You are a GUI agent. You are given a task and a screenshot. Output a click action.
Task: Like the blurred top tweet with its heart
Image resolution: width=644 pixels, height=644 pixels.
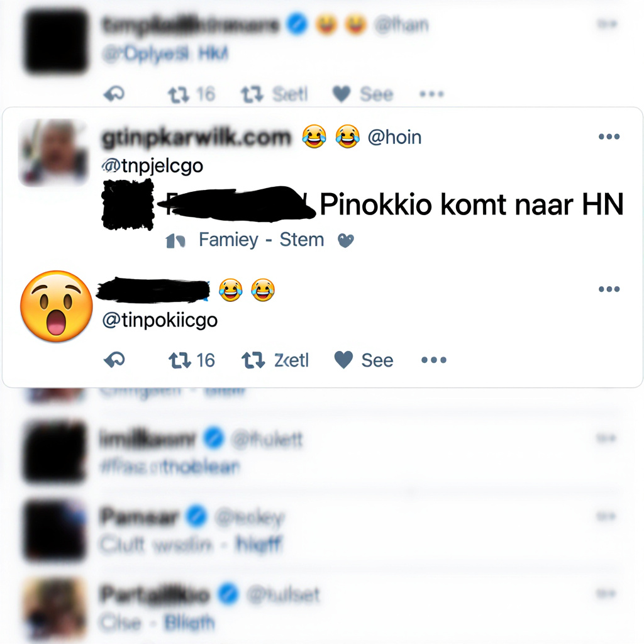point(341,94)
